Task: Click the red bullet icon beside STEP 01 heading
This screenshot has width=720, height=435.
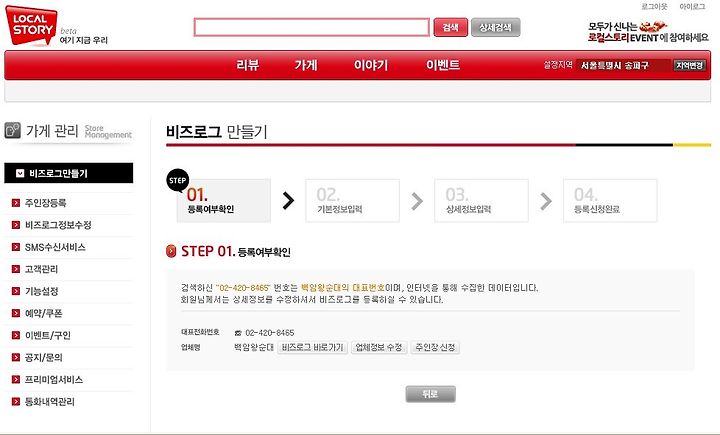Action: tap(171, 251)
